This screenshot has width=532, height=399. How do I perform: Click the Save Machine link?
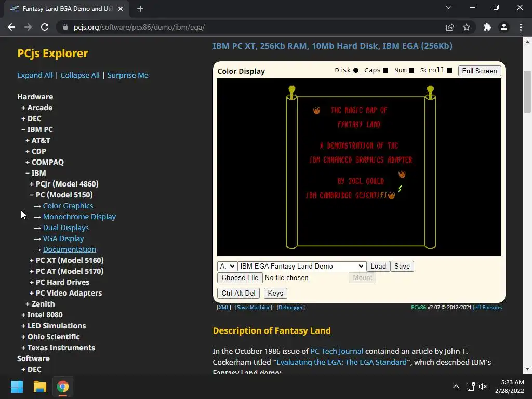(x=254, y=308)
